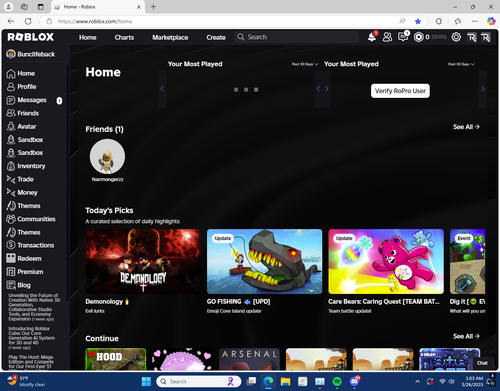Open the Play The Hunt blog post
The image size is (500, 391).
point(32,362)
